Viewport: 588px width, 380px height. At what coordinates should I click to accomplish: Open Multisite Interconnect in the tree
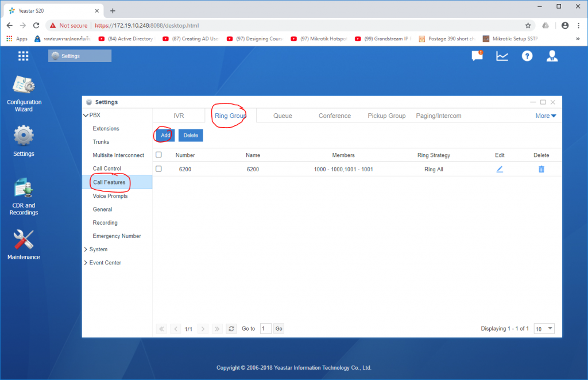[x=118, y=155]
